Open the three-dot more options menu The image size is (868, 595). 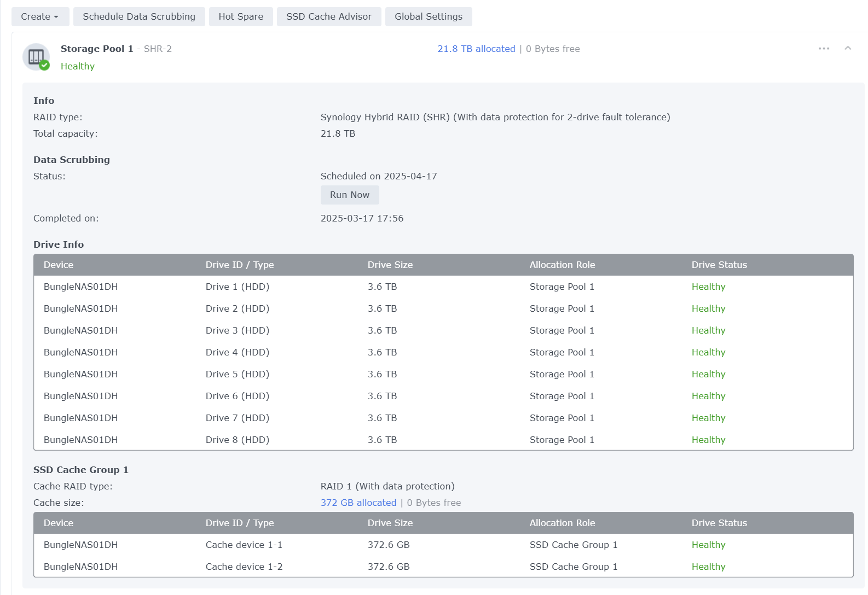824,49
